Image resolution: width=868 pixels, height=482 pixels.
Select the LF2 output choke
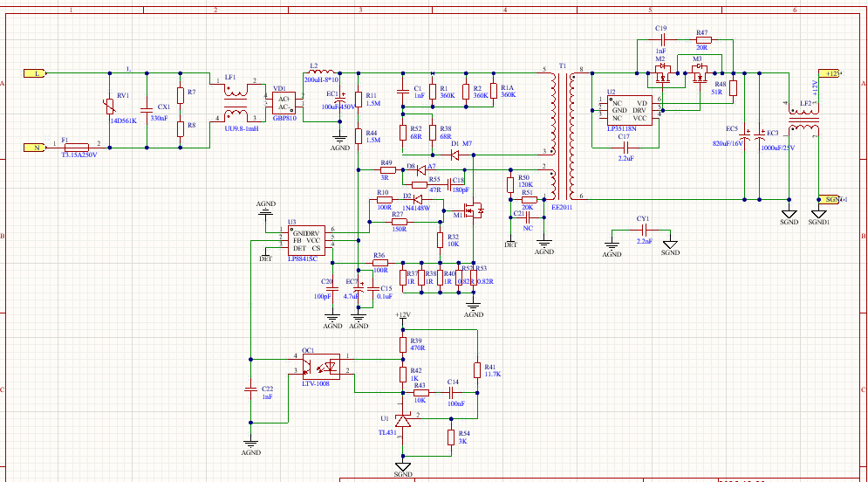pyautogui.click(x=803, y=119)
